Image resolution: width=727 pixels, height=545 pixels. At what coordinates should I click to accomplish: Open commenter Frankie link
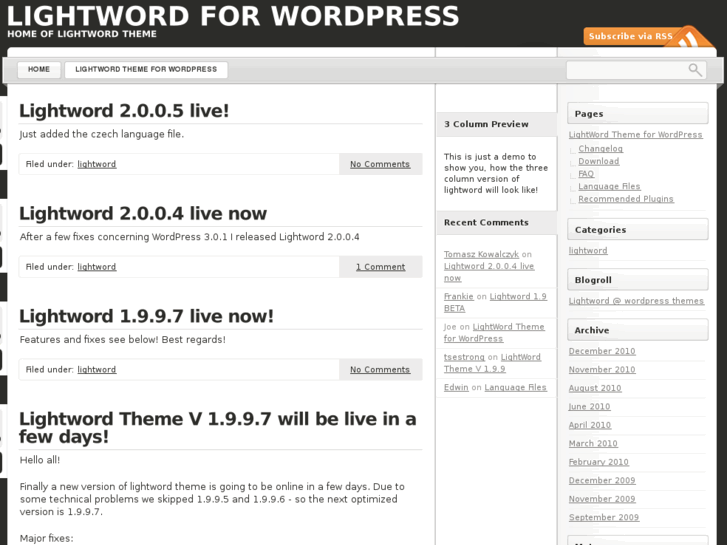pyautogui.click(x=459, y=296)
